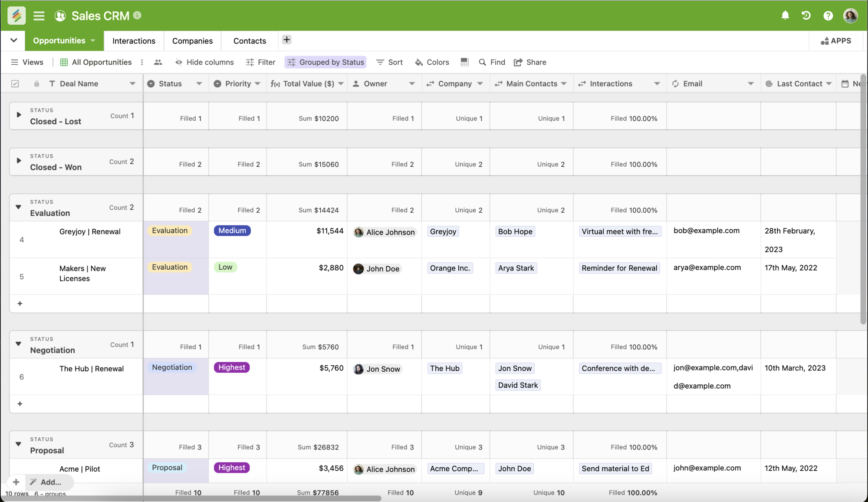Image resolution: width=868 pixels, height=502 pixels.
Task: Click the Add button at bottom left
Action: tap(48, 482)
